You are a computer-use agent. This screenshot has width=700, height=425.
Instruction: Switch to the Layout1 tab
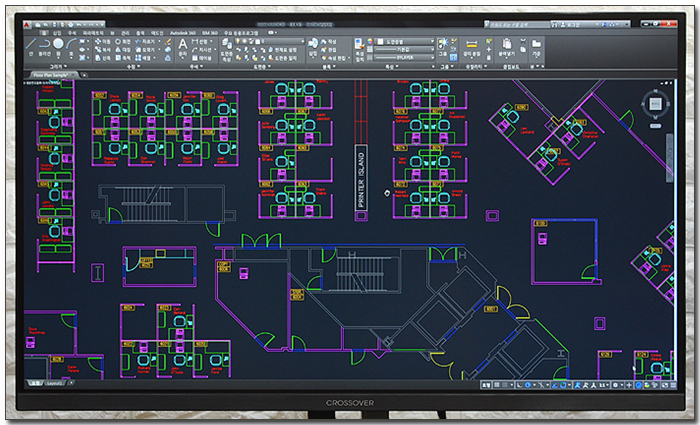54,383
